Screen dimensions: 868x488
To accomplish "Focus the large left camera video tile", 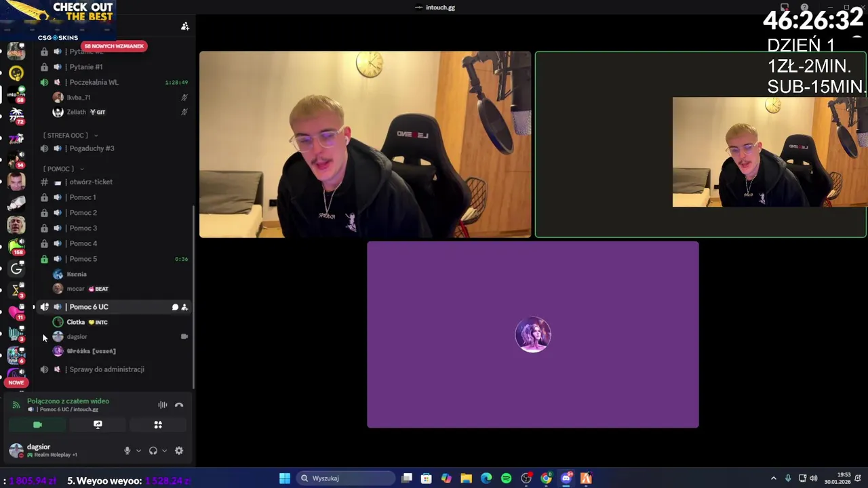I will click(x=365, y=144).
